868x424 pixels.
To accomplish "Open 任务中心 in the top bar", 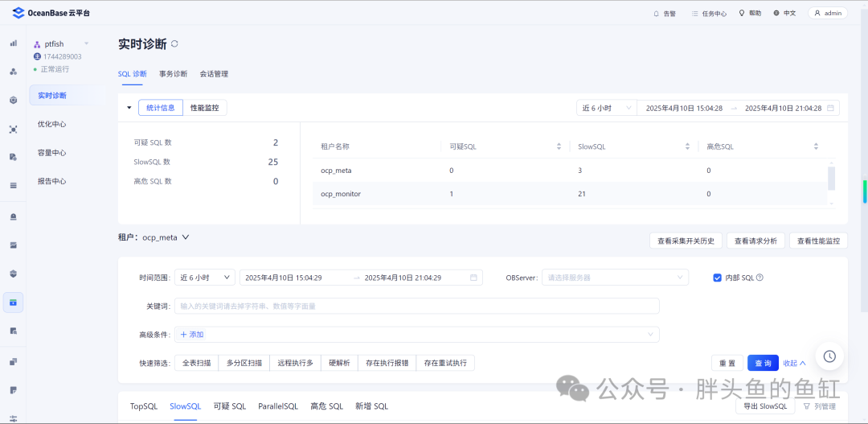I will click(x=709, y=14).
